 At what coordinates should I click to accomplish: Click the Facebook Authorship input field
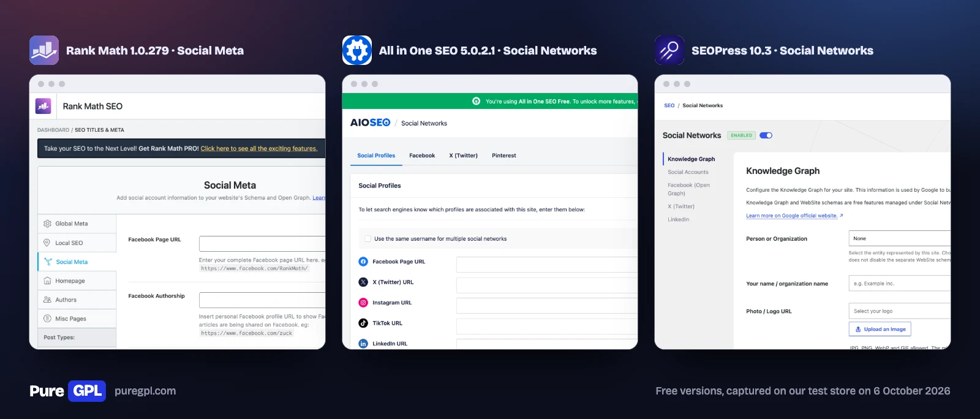pos(262,300)
